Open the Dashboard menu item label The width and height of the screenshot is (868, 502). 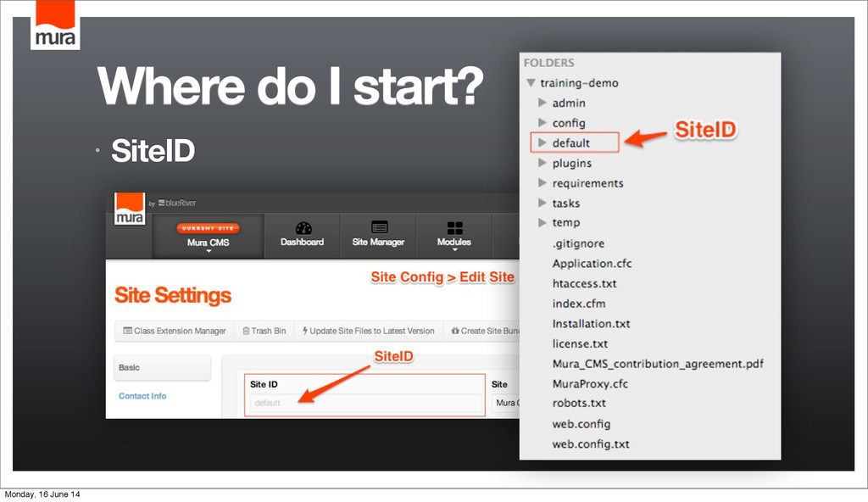(x=303, y=243)
